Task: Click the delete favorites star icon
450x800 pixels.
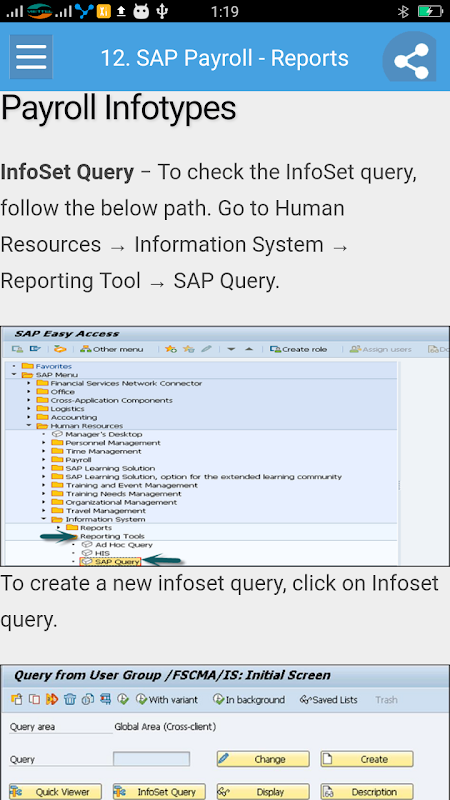Action: coord(189,349)
